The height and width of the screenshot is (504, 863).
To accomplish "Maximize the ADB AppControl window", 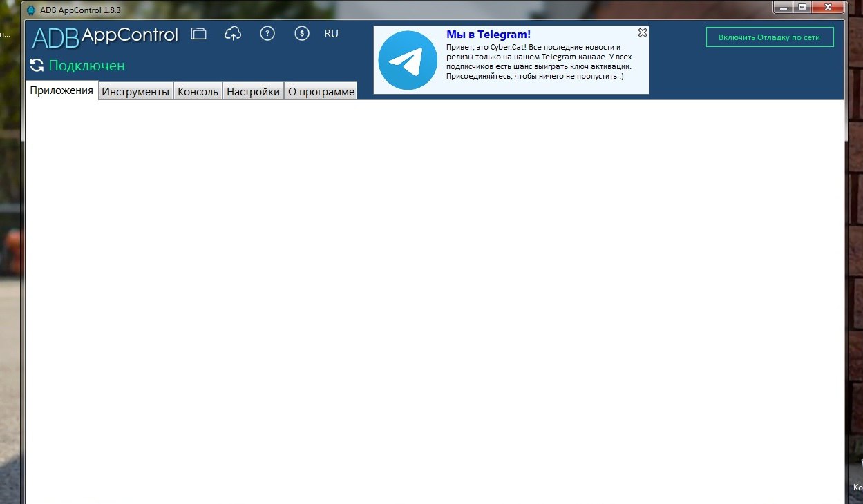I will 802,8.
